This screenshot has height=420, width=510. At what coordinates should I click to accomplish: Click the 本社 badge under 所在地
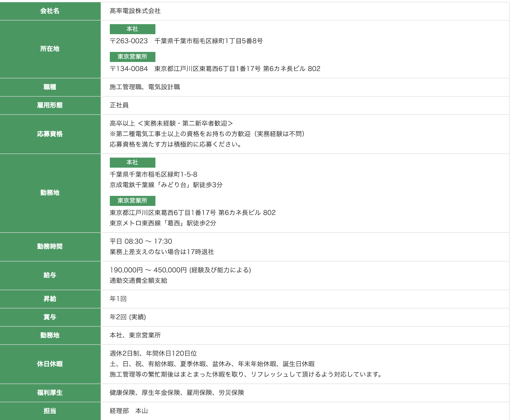132,29
